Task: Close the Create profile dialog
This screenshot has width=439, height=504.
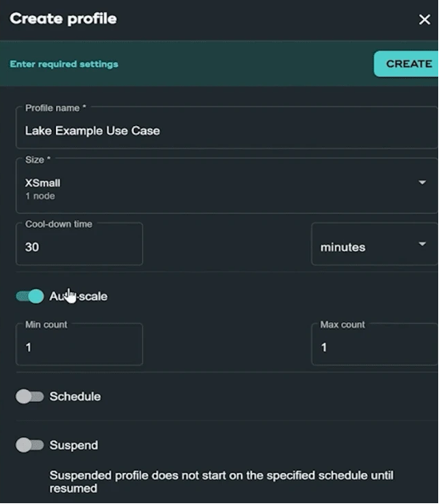Action: pos(424,20)
